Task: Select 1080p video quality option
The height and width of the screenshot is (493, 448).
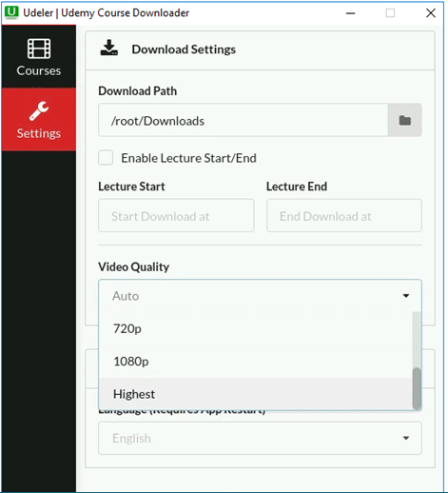Action: (255, 362)
